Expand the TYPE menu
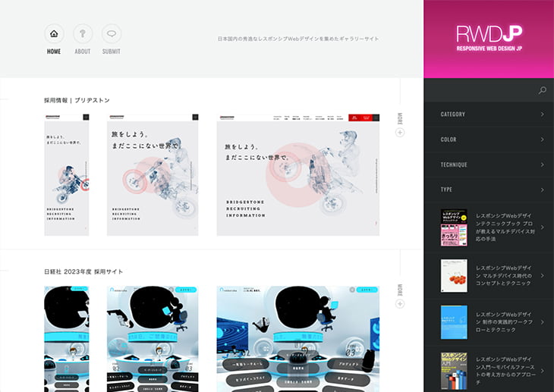 click(489, 190)
